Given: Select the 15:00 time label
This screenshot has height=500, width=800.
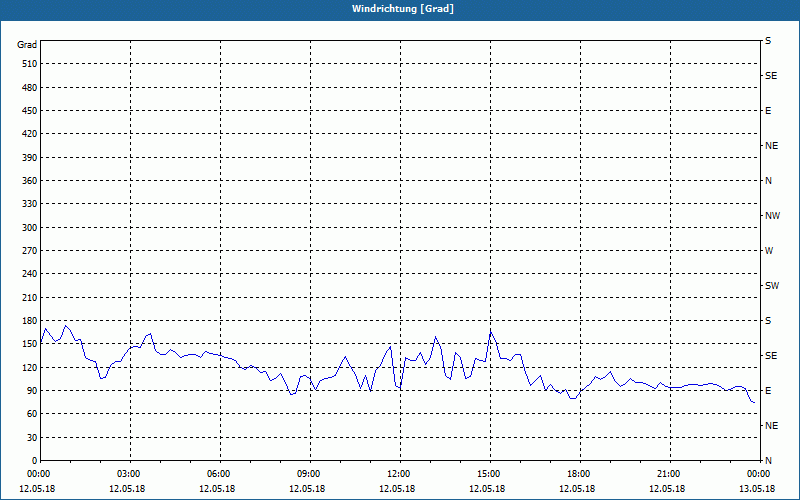Looking at the screenshot, I should pyautogui.click(x=490, y=474).
